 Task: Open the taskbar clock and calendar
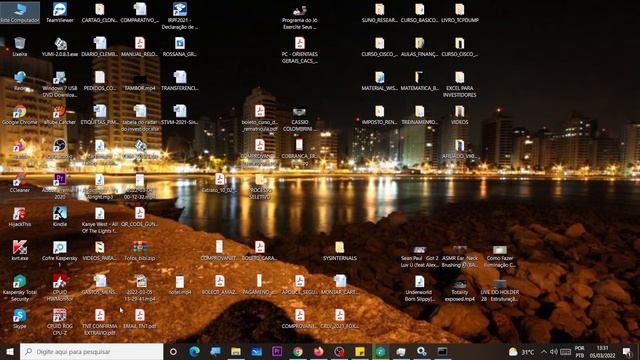[x=602, y=352]
